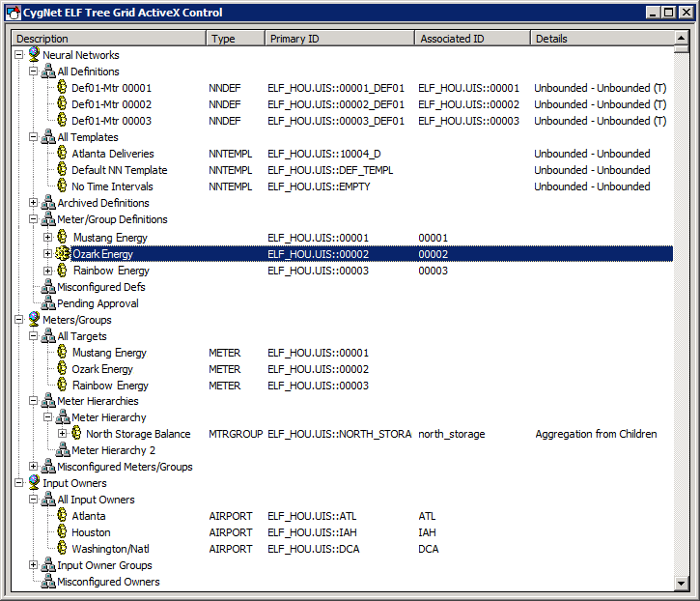Click the Default NN Template icon
Screen dimensions: 700x601
[x=63, y=169]
